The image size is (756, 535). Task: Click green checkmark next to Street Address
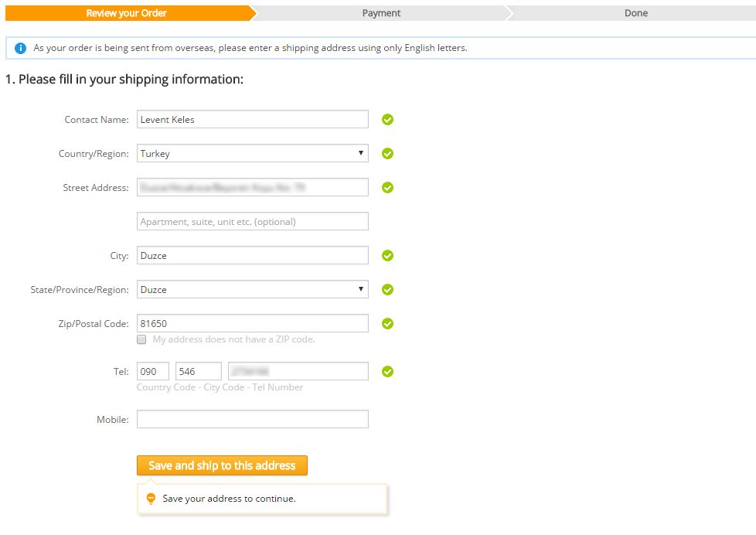[388, 188]
